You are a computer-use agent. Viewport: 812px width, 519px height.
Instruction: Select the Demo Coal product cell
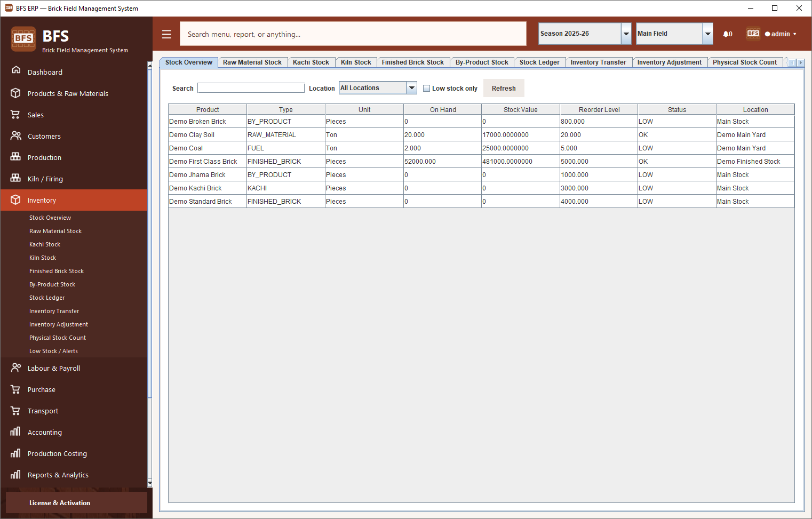pyautogui.click(x=208, y=148)
